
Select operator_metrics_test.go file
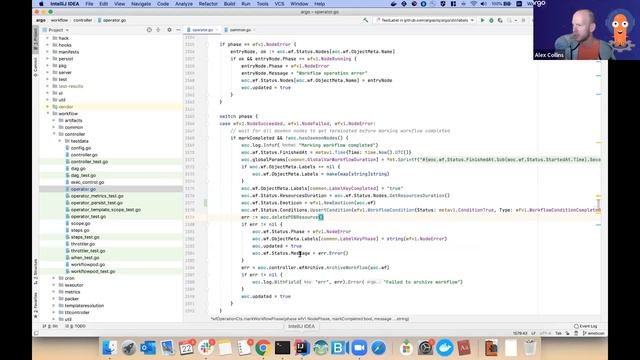tap(97, 196)
